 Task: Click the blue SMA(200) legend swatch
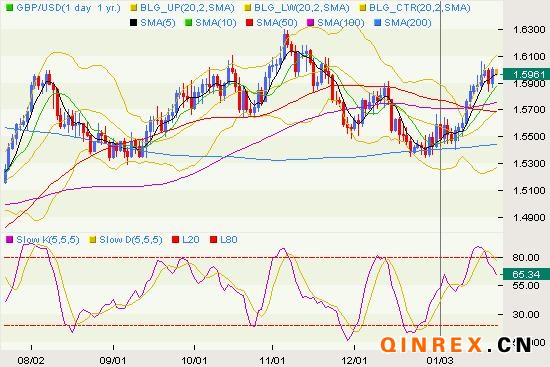pos(377,23)
